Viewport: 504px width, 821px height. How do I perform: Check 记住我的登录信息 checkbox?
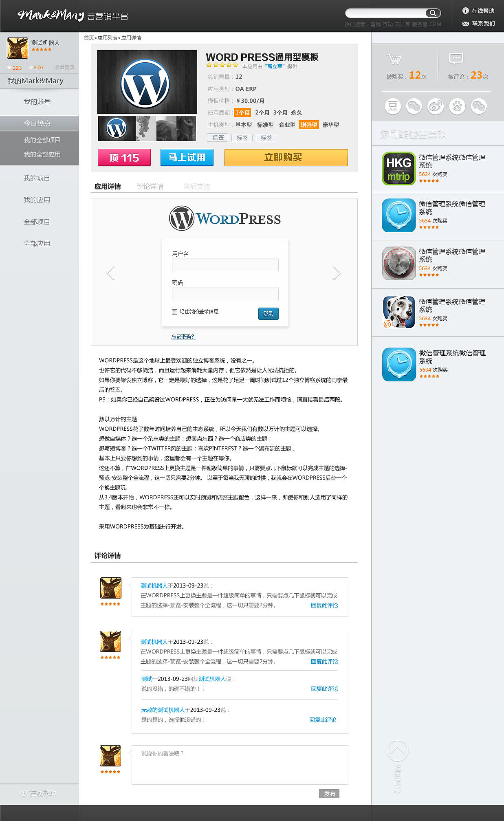pos(174,312)
